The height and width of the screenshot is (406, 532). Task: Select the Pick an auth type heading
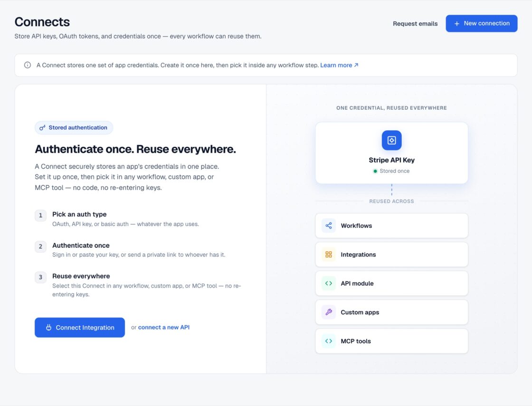click(79, 214)
